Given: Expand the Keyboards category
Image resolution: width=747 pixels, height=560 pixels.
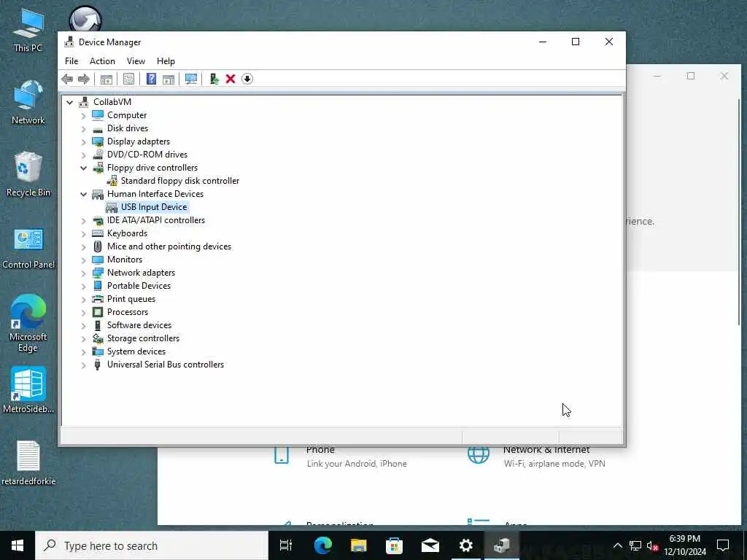Looking at the screenshot, I should click(x=84, y=234).
